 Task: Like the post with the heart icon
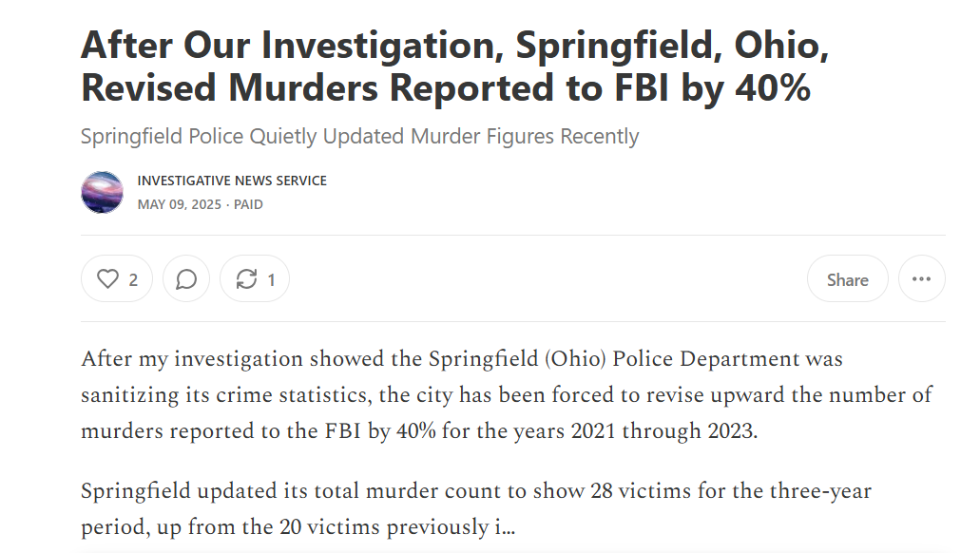tap(108, 279)
